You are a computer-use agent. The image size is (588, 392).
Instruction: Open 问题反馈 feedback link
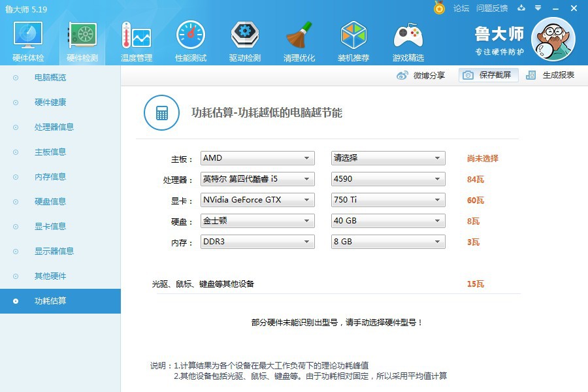(x=491, y=8)
